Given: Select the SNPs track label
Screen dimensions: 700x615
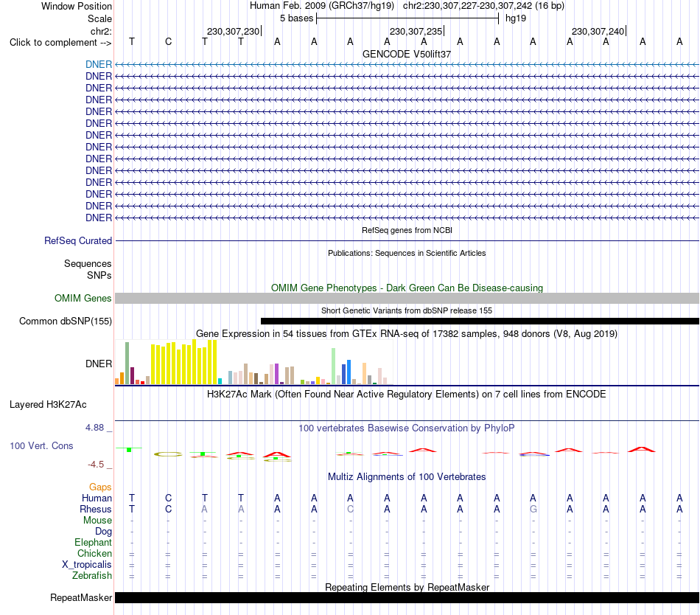Looking at the screenshot, I should coord(99,276).
